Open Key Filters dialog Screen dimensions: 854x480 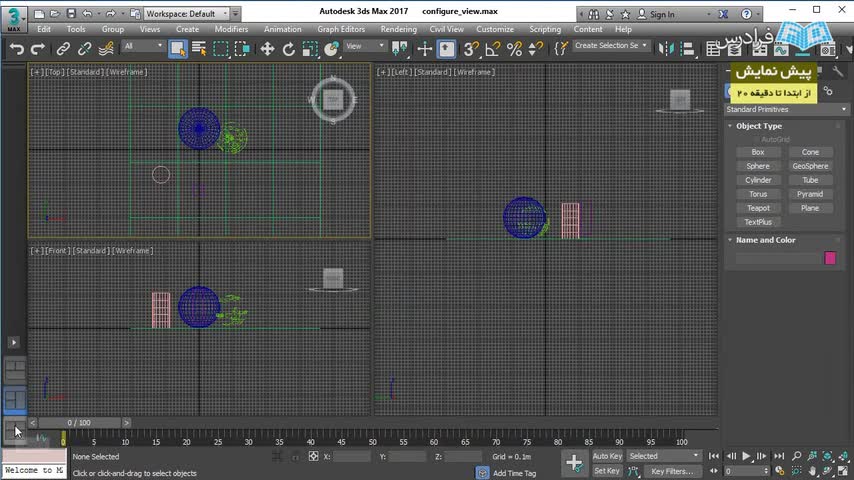(x=672, y=471)
